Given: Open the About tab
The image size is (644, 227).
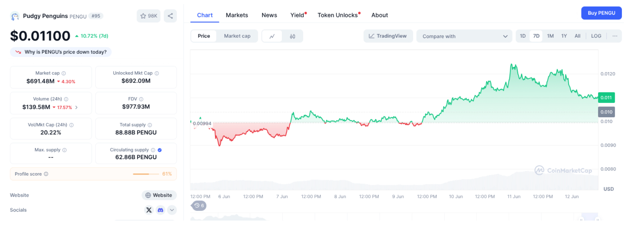Looking at the screenshot, I should point(379,15).
